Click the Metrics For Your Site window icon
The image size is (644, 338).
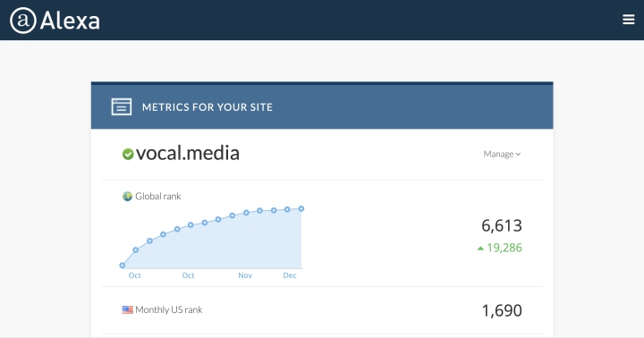coord(122,106)
